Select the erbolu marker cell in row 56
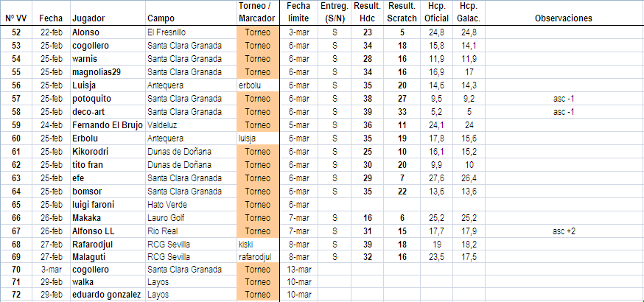Viewport: 644px width, 302px height. 258,85
